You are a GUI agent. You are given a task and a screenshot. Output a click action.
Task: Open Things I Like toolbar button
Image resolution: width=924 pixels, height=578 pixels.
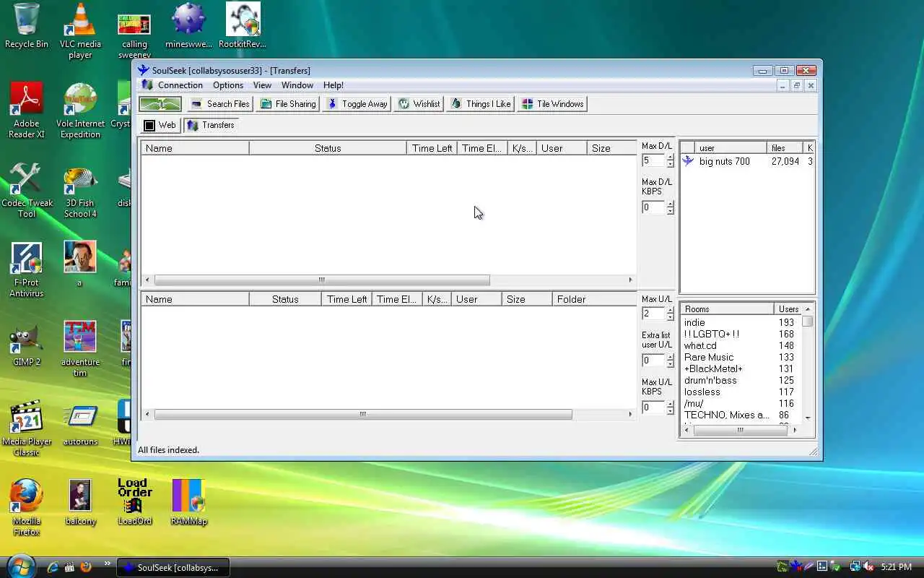tap(480, 104)
